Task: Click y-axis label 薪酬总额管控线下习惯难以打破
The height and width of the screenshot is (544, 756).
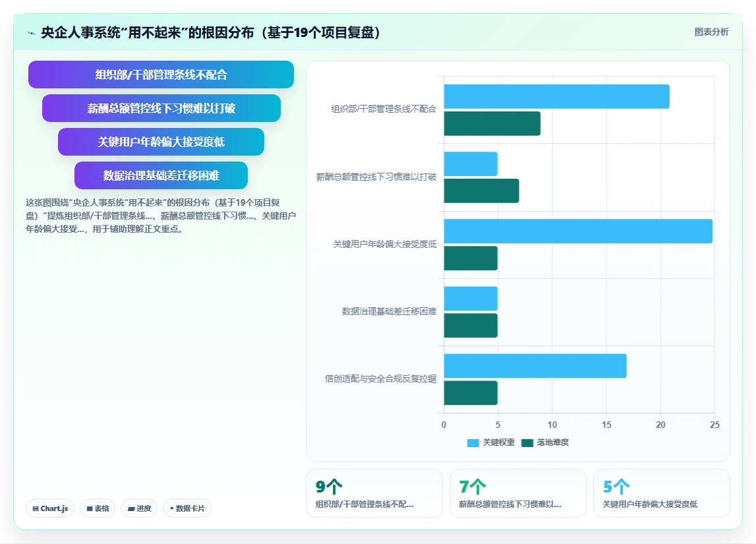Action: click(376, 177)
